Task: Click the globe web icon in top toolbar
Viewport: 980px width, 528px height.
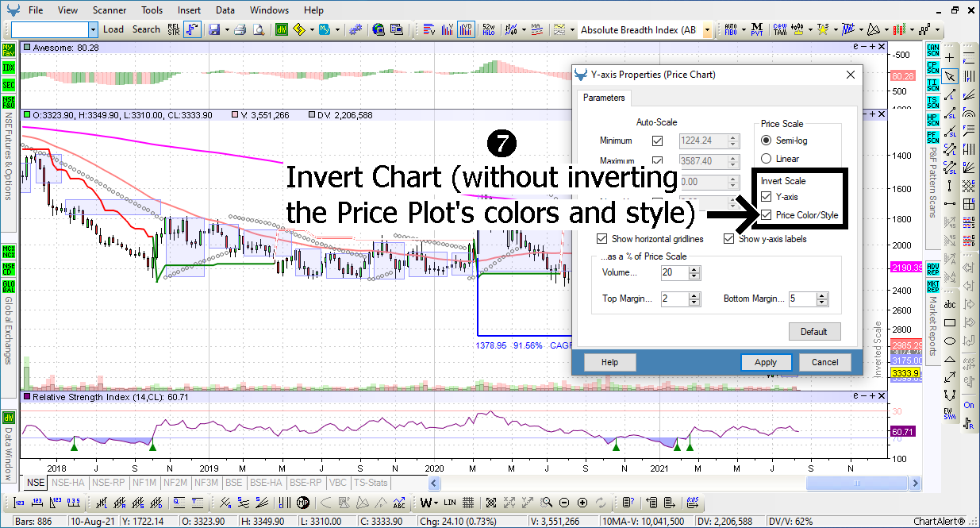Action: click(x=377, y=29)
